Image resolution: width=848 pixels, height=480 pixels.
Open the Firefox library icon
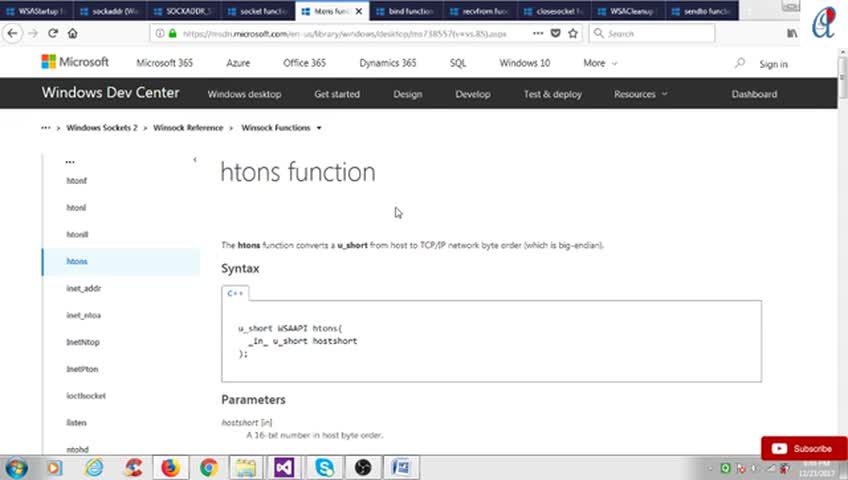(x=792, y=34)
